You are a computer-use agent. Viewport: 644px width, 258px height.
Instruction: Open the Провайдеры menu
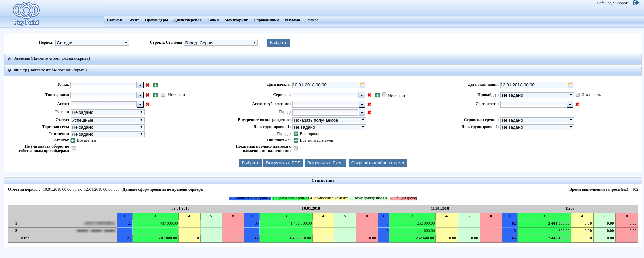pos(156,20)
